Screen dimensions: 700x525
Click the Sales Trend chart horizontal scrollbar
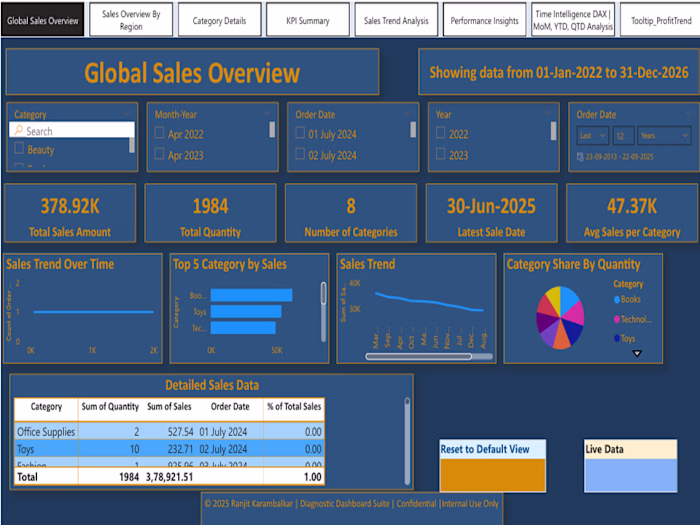tap(418, 356)
